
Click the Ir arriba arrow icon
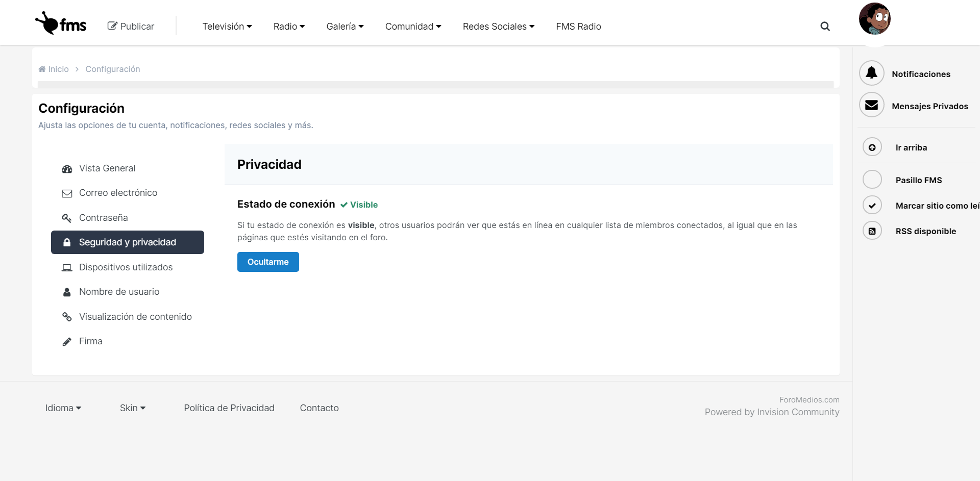872,147
